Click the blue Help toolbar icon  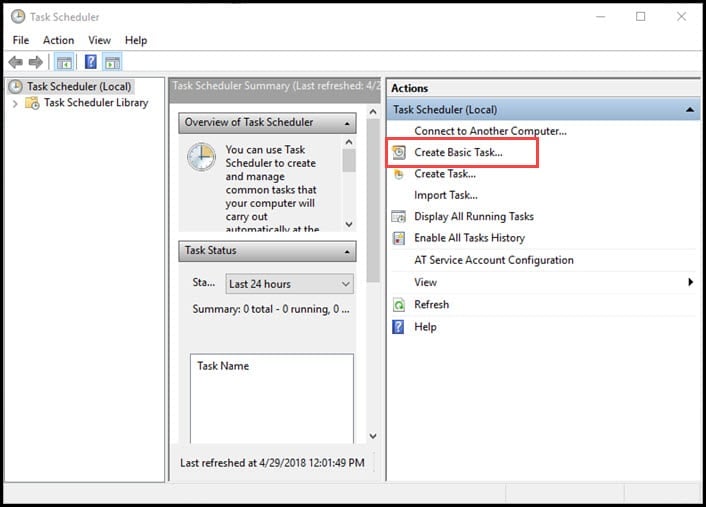pyautogui.click(x=91, y=62)
